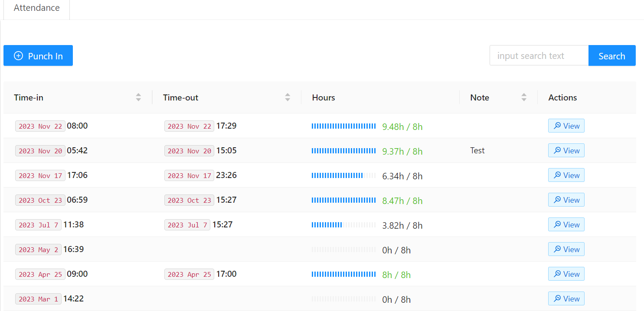644x311 pixels.
Task: Click View for Jul 7 attendance record
Action: pos(566,225)
